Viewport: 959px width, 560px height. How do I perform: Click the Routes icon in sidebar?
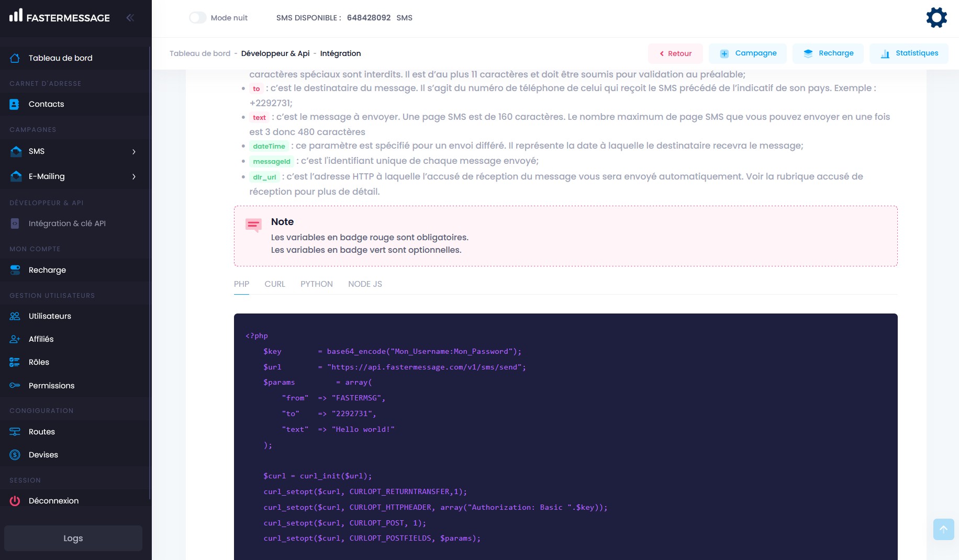click(x=15, y=432)
